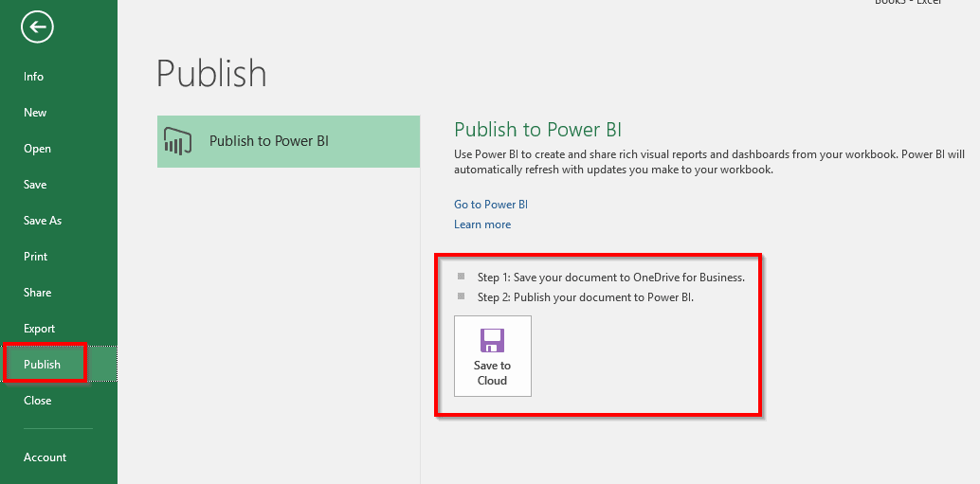The width and height of the screenshot is (980, 484).
Task: Follow the Go to Power BI link
Action: pyautogui.click(x=491, y=205)
